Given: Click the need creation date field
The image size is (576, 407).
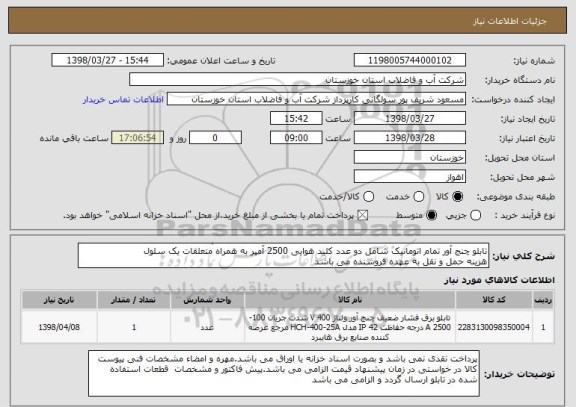Looking at the screenshot, I should coord(410,119).
